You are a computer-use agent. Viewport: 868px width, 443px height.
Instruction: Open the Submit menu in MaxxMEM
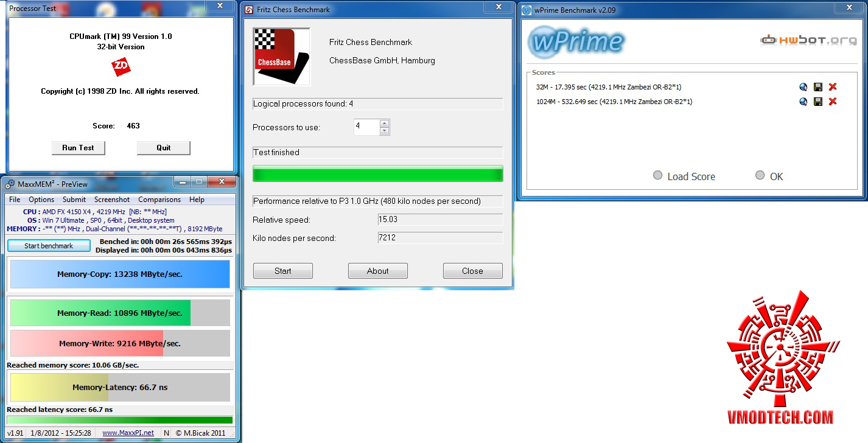(x=74, y=200)
